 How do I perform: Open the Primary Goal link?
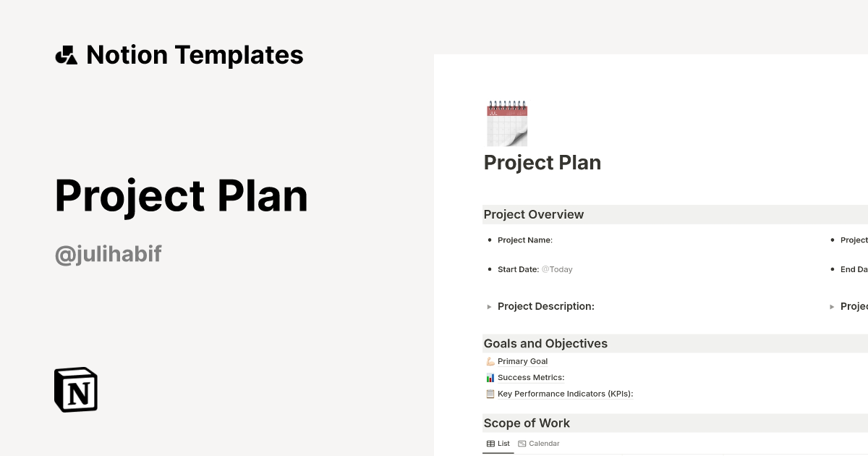point(522,360)
